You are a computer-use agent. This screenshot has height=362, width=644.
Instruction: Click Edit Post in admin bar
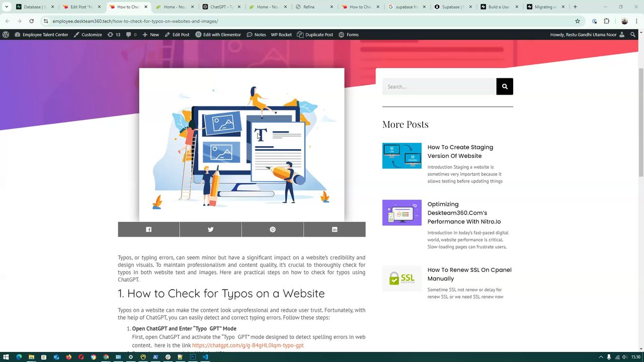[177, 35]
